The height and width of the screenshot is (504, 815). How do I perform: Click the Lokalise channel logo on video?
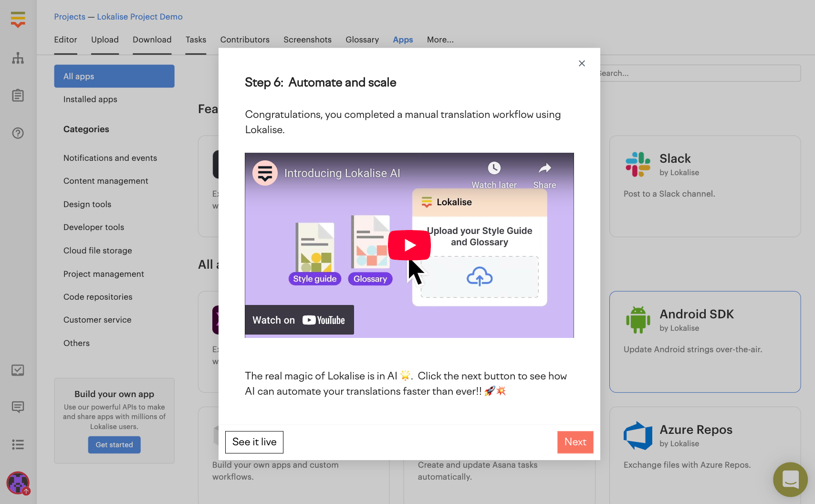coord(265,173)
